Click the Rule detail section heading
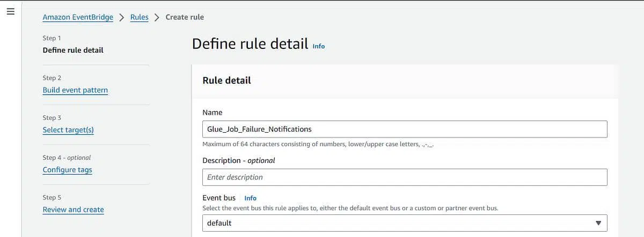This screenshot has height=237, width=644. pos(226,80)
